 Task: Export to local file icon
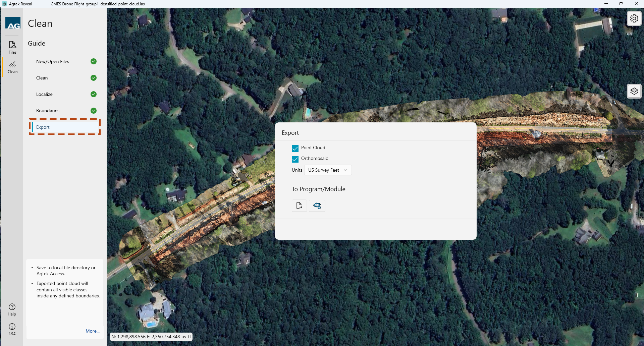coord(299,206)
